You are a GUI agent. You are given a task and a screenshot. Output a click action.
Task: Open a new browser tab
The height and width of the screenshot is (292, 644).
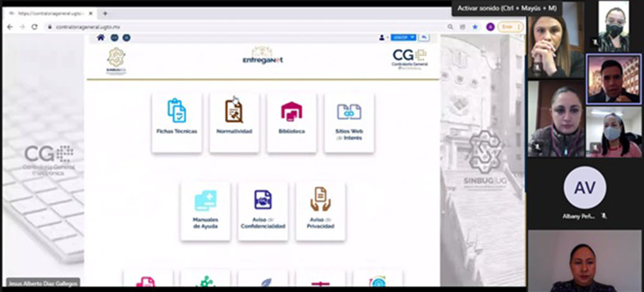click(x=106, y=13)
